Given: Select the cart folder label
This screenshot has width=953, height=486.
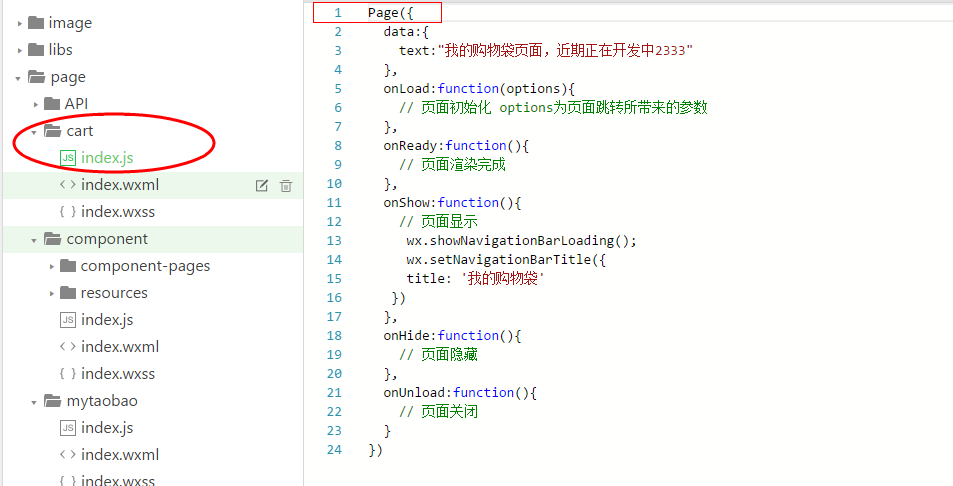Looking at the screenshot, I should [80, 131].
